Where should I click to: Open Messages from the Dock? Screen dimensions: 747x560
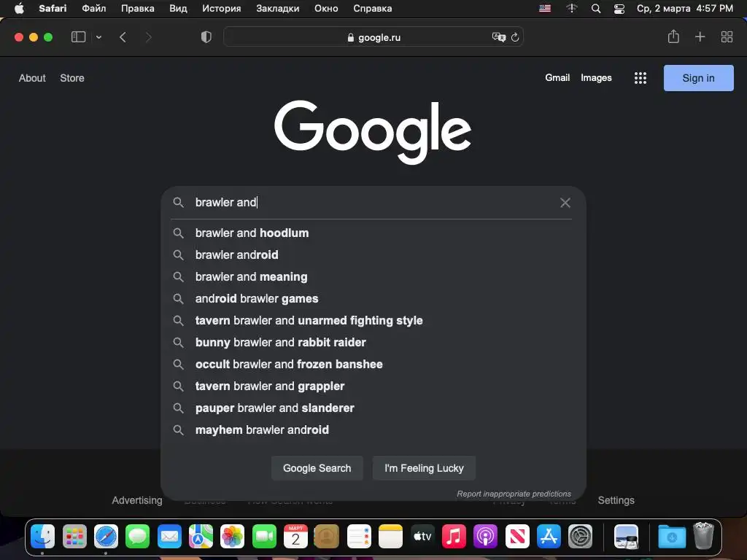(138, 537)
